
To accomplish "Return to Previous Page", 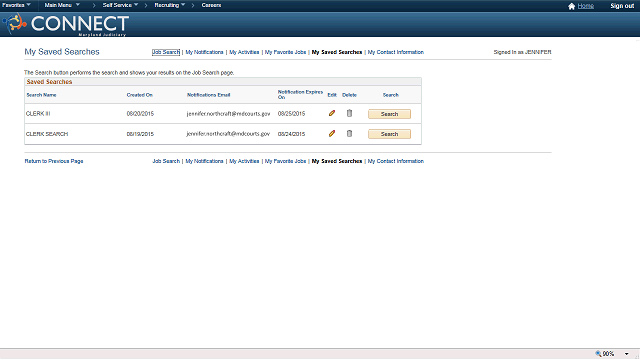I will point(54,161).
